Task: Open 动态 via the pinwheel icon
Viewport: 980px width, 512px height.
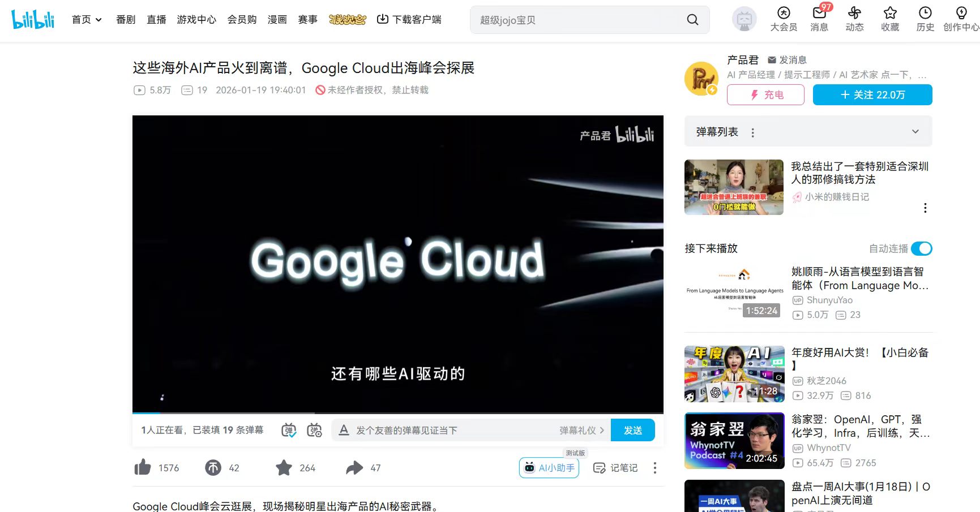Action: (x=854, y=19)
